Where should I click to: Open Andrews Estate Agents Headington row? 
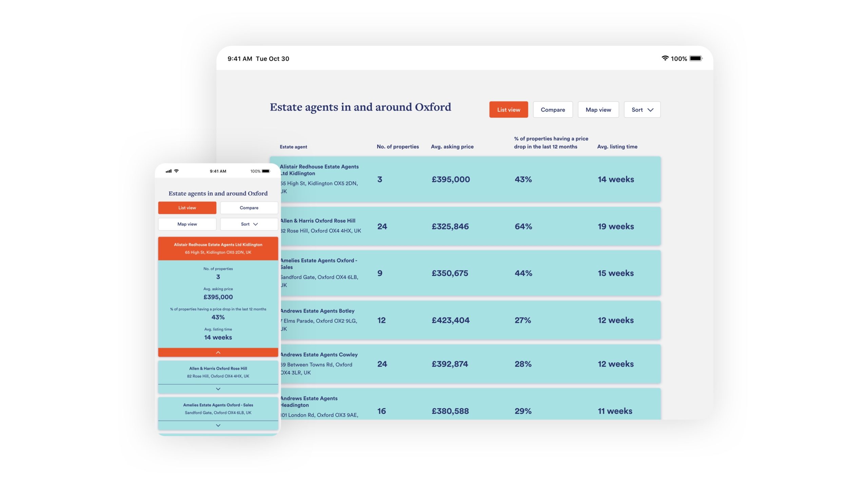pos(471,404)
